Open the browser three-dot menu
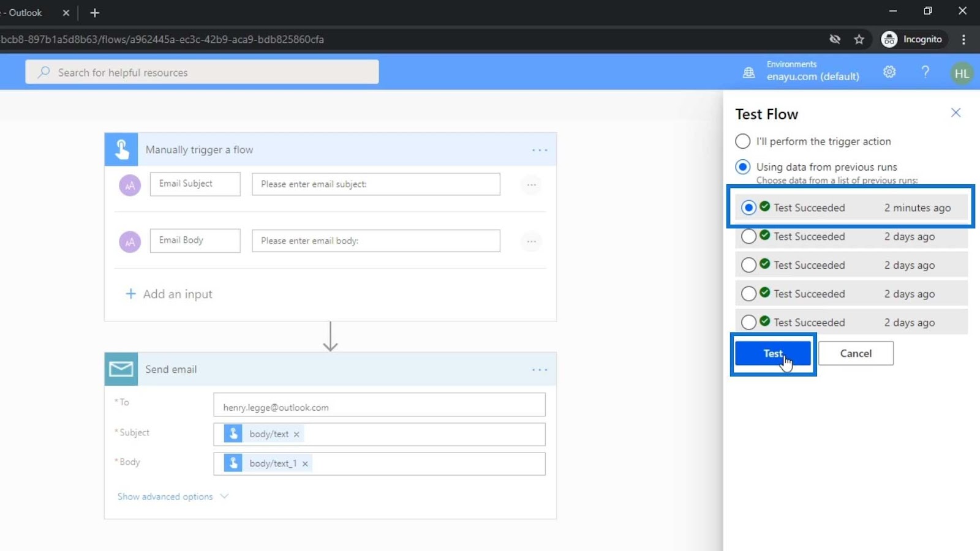The height and width of the screenshot is (551, 980). coord(963,39)
